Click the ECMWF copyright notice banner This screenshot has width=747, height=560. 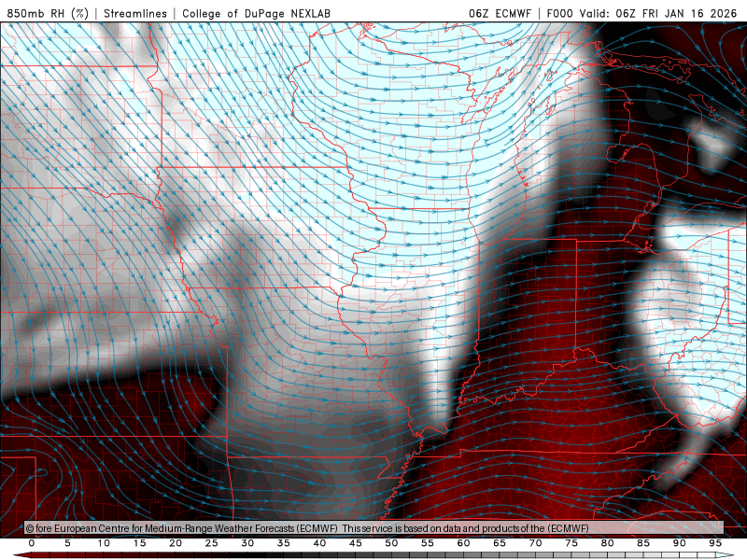(373, 527)
